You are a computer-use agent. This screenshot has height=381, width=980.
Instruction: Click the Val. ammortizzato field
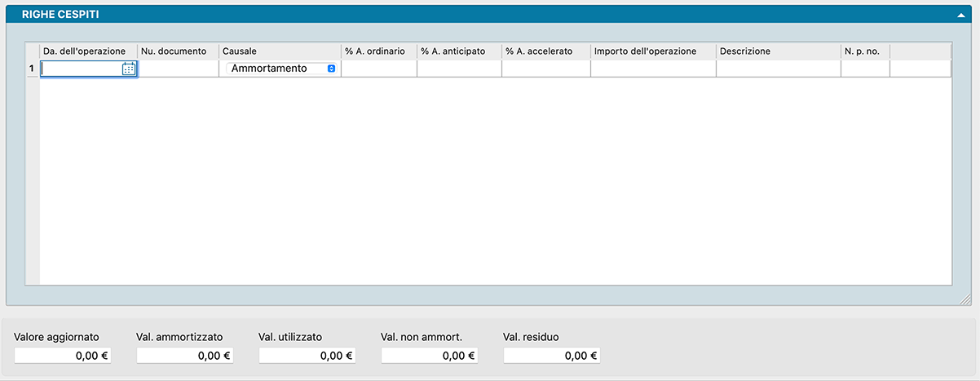click(185, 356)
